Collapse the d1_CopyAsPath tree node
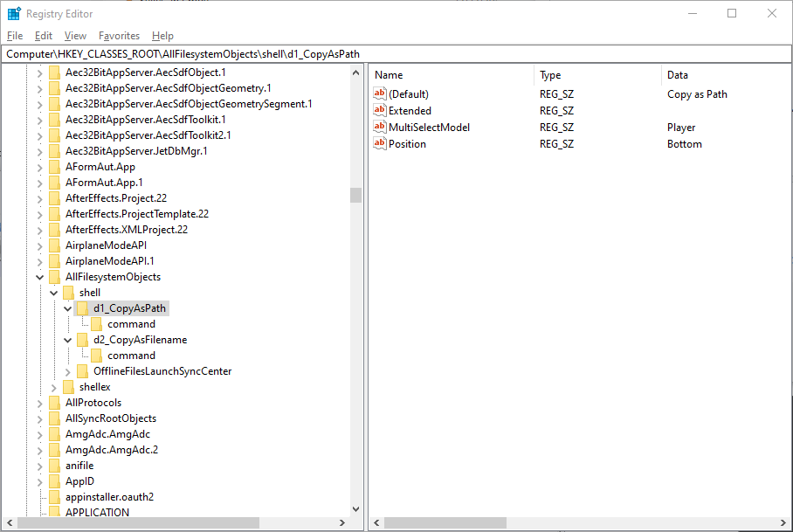Image resolution: width=793 pixels, height=532 pixels. (68, 308)
